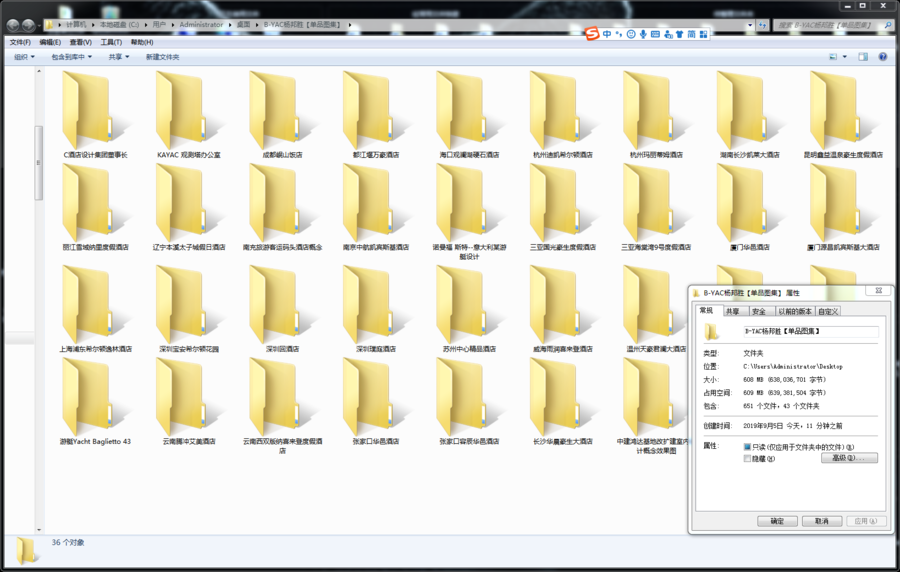Select folder 苏州中心精品酒店
The height and width of the screenshot is (572, 900).
tap(469, 309)
